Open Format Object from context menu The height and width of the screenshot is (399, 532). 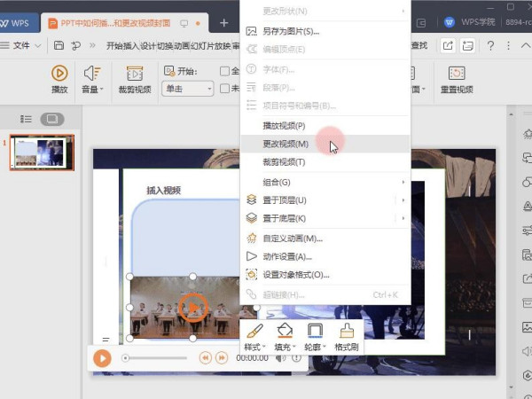click(325, 275)
